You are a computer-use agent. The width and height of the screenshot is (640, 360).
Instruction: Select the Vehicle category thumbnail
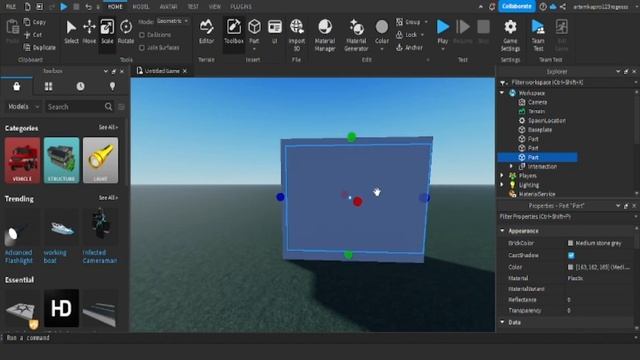[x=22, y=160]
